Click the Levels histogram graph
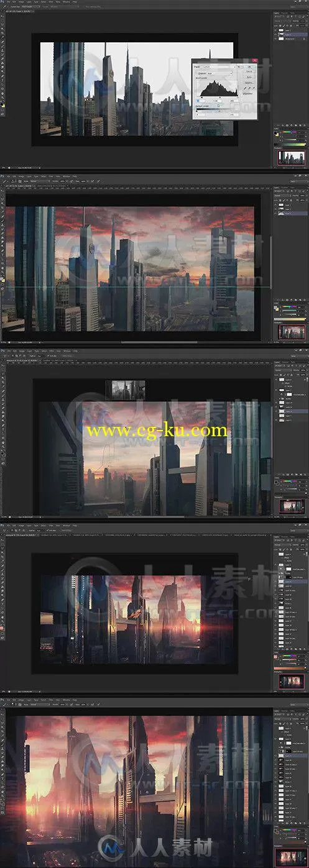309x868 pixels. [217, 88]
